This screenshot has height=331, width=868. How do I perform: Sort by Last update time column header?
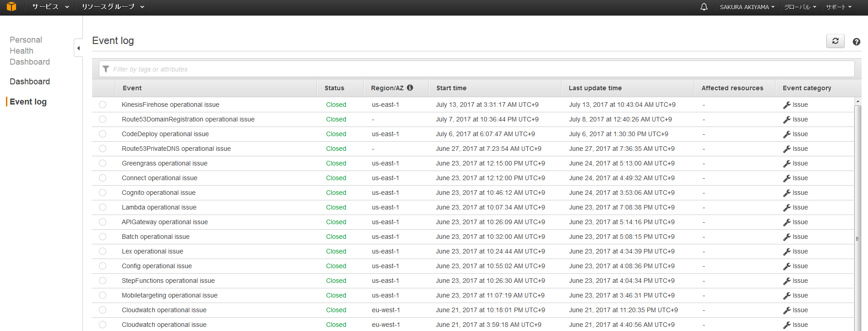pos(595,88)
